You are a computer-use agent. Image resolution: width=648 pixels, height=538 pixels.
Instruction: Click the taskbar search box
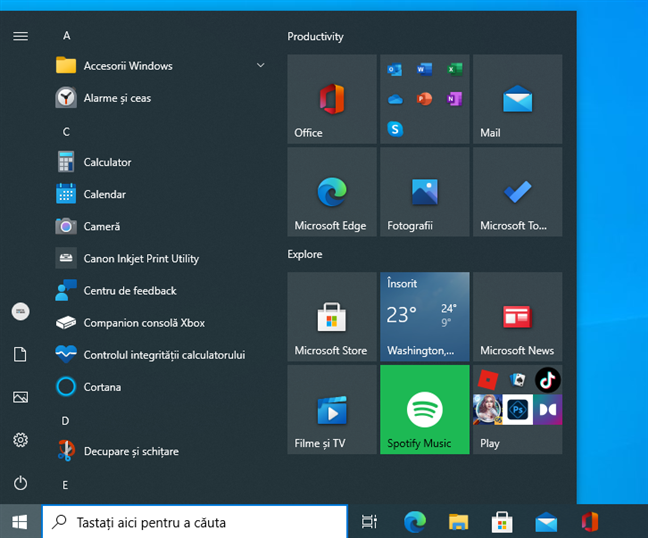(x=195, y=522)
